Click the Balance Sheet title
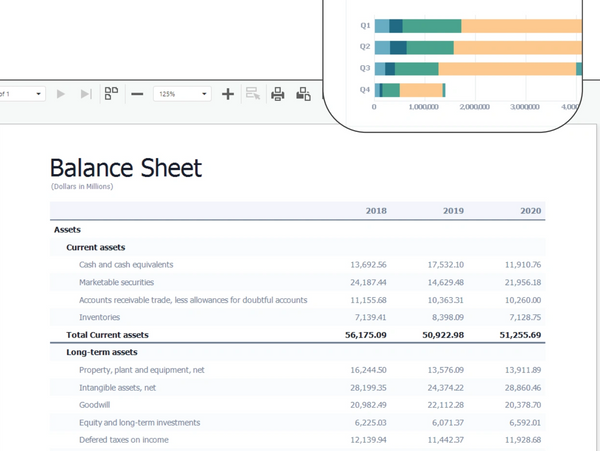The height and width of the screenshot is (451, 600). point(125,168)
